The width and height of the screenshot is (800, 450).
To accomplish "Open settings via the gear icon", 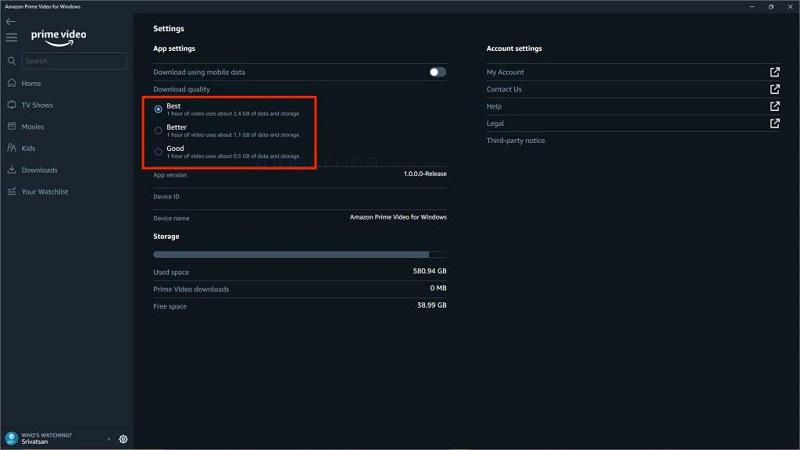I will [x=123, y=439].
